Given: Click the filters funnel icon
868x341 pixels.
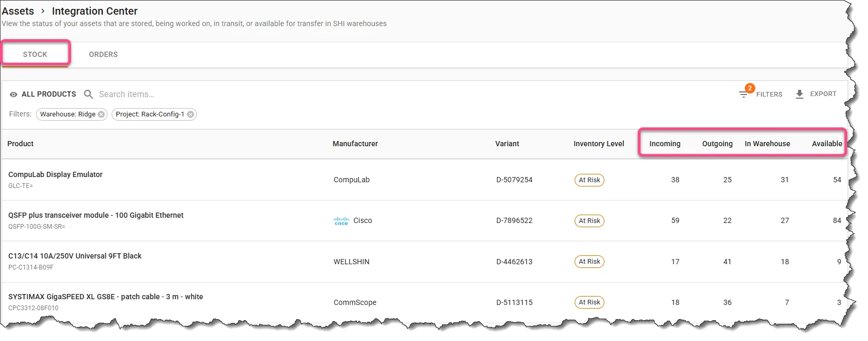Looking at the screenshot, I should [744, 95].
